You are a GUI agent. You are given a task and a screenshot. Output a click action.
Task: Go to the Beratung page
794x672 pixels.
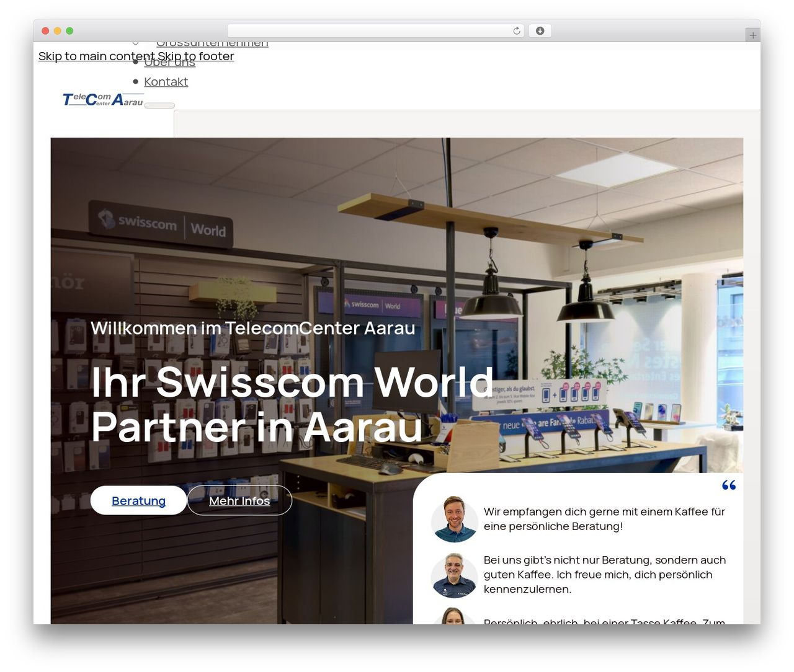point(138,500)
